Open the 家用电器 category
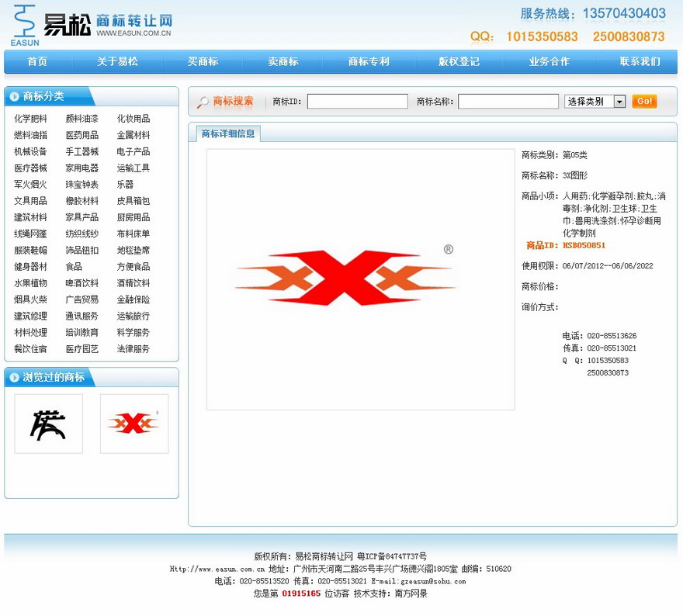Screen dimensions: 683x616 pos(82,168)
